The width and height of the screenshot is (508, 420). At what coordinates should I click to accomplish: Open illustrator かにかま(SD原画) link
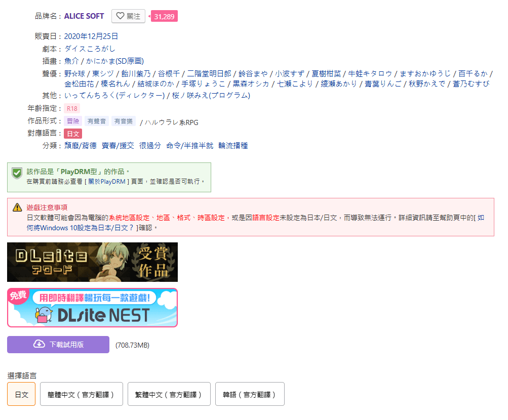click(x=115, y=61)
